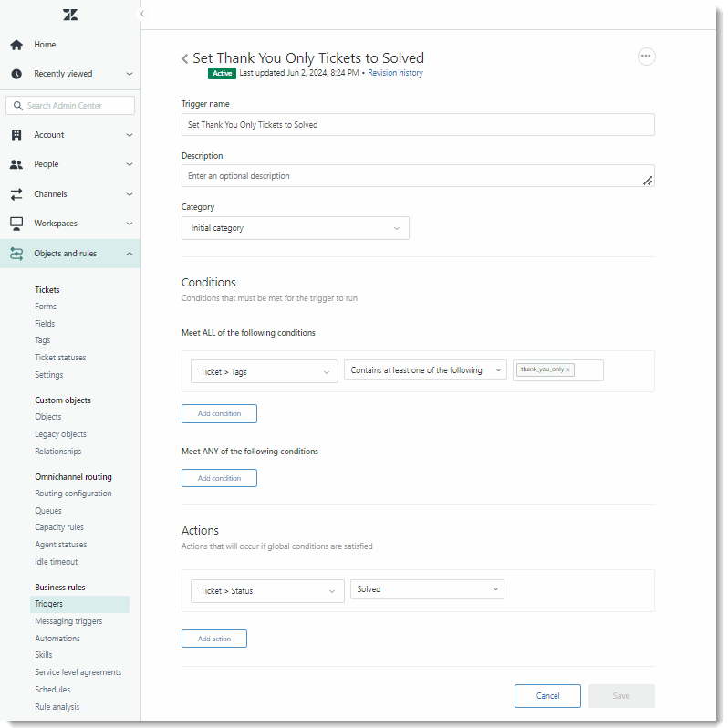Collapse the sidebar with the arrow button

pos(142,14)
